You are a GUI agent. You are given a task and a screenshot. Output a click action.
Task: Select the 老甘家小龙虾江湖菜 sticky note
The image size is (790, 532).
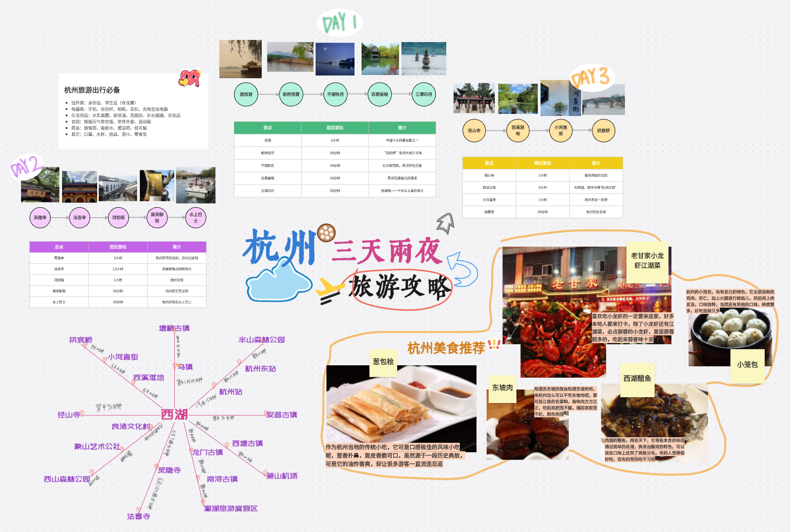pyautogui.click(x=647, y=261)
